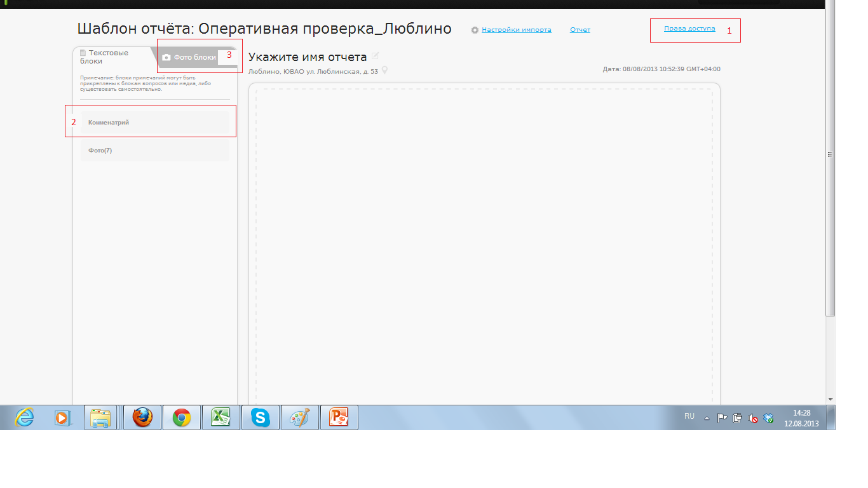Click the gear icon next to Настройки импорта
The height and width of the screenshot is (488, 868).
pos(475,30)
